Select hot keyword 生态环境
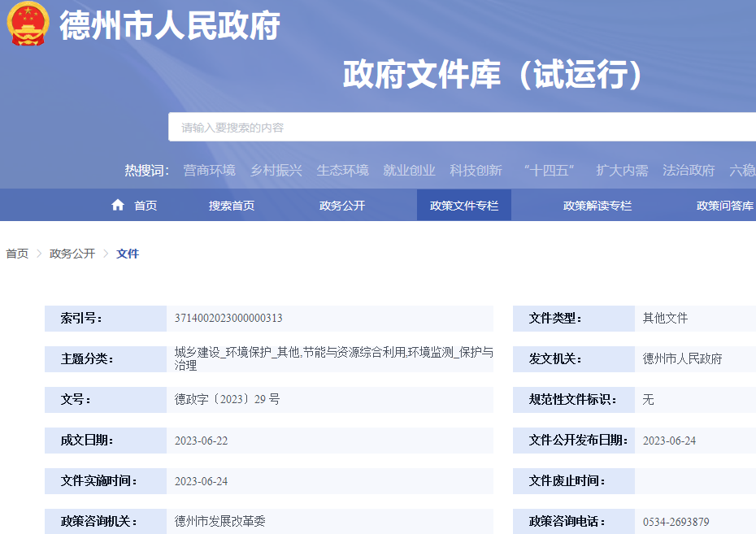Screen dimensions: 756x534 point(342,170)
